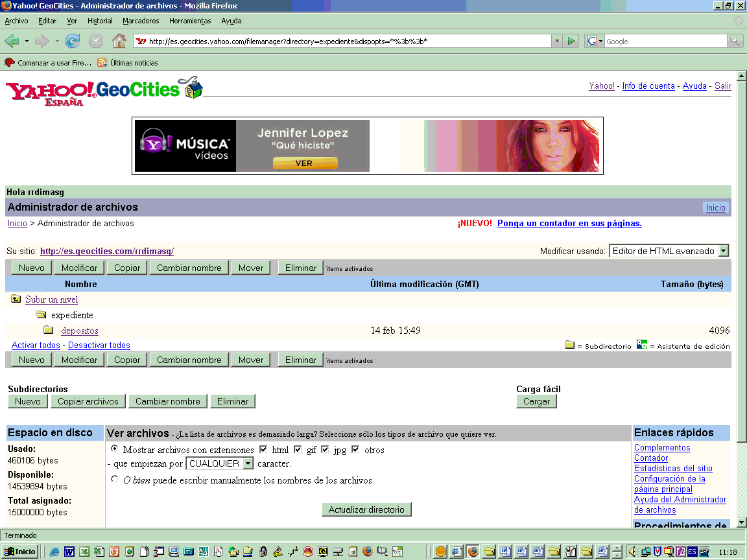Open the Info de cuenta link
The image size is (747, 560).
click(x=648, y=86)
